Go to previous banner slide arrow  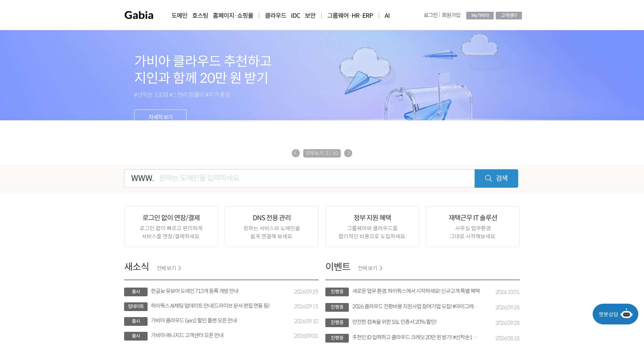pyautogui.click(x=296, y=153)
